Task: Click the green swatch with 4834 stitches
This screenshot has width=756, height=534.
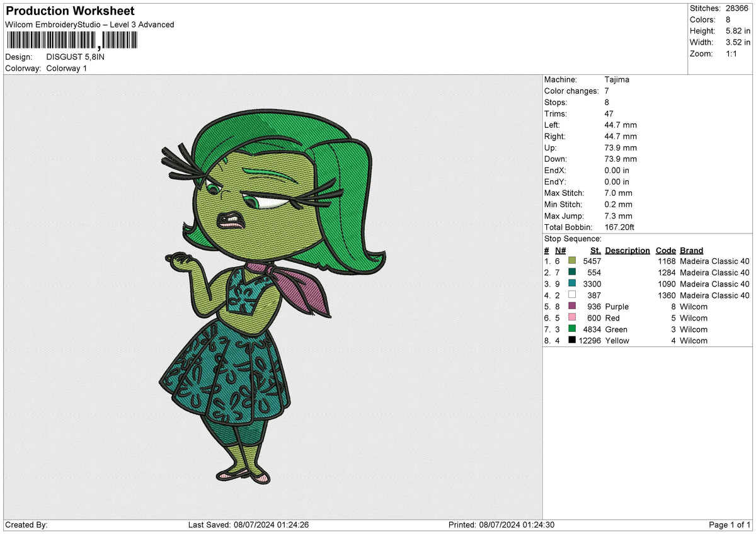Action: point(572,329)
